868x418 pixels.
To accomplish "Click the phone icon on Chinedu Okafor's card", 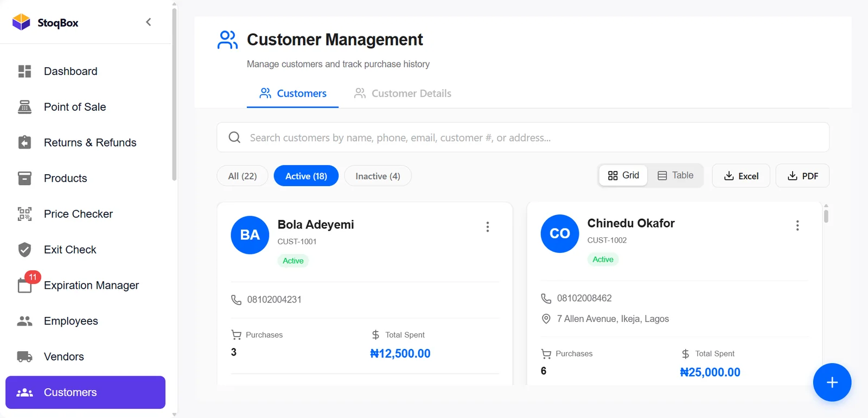I will [546, 298].
